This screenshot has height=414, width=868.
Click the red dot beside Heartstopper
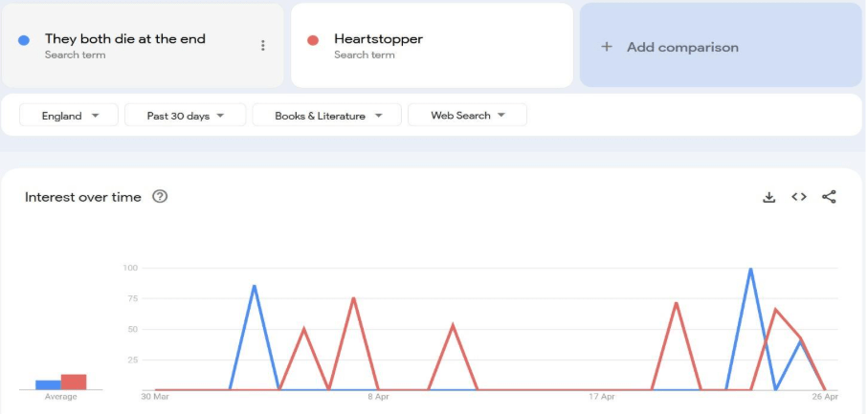(x=313, y=40)
